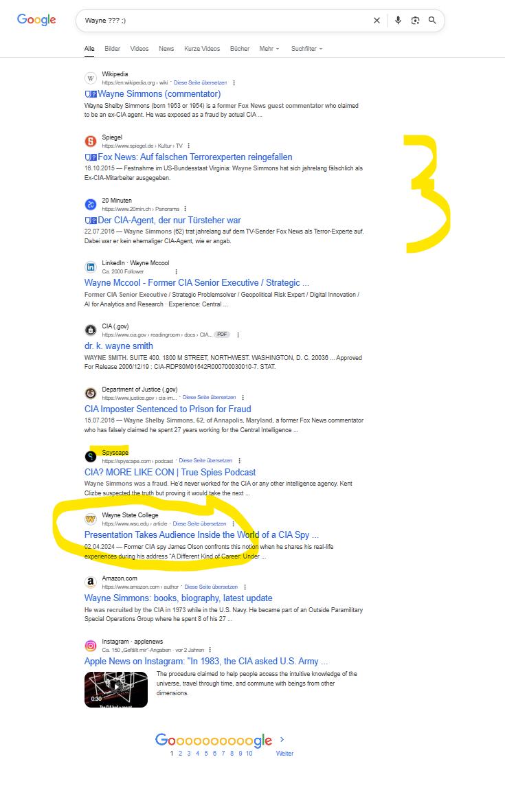Open three-dot menu beside Wikipedia result

(234, 83)
